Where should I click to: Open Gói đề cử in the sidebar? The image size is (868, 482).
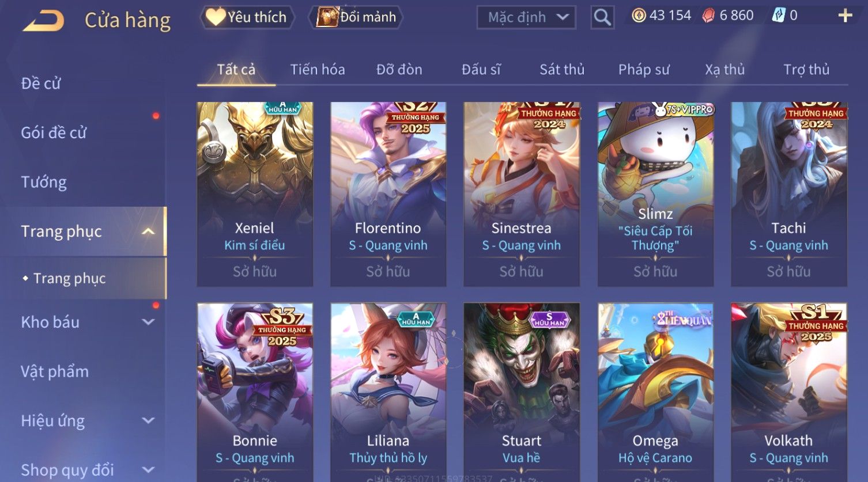coord(54,132)
